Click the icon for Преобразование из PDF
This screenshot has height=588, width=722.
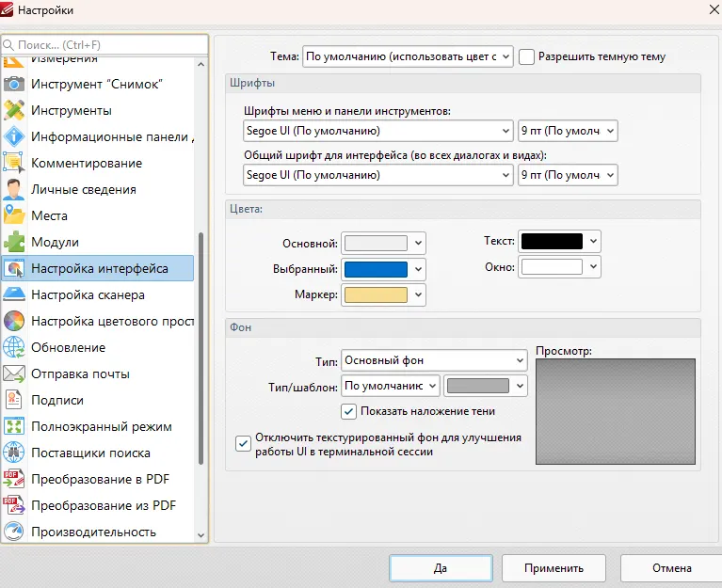point(14,505)
